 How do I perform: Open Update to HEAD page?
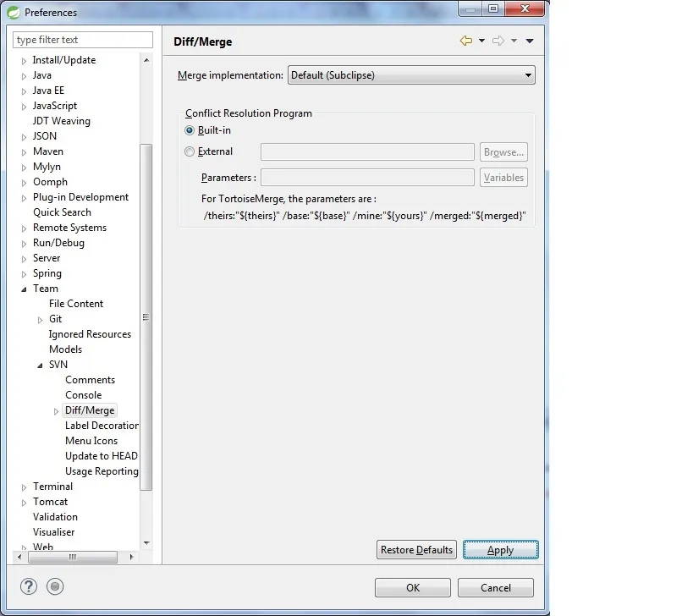point(102,456)
